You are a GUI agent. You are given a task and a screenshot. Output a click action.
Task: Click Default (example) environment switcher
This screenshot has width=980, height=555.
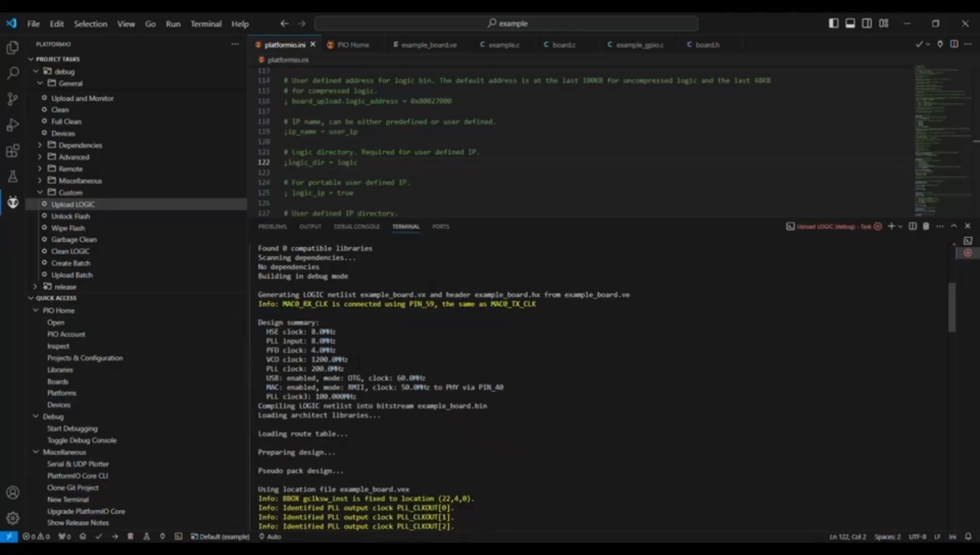[x=220, y=536]
